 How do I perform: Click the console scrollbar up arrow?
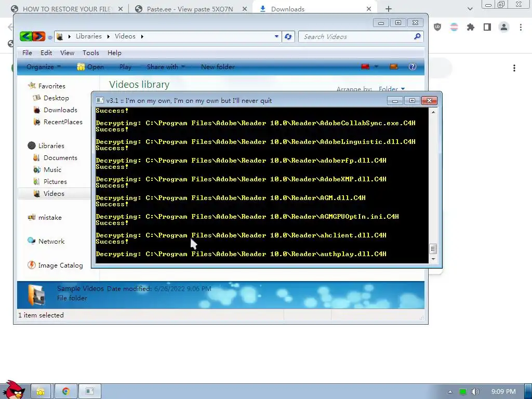(x=433, y=112)
